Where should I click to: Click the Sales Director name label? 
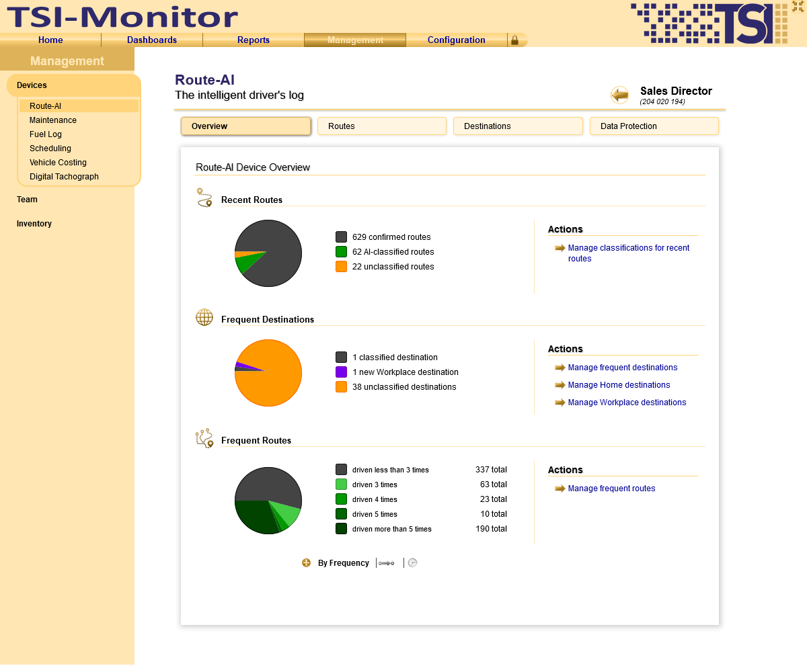pos(676,91)
